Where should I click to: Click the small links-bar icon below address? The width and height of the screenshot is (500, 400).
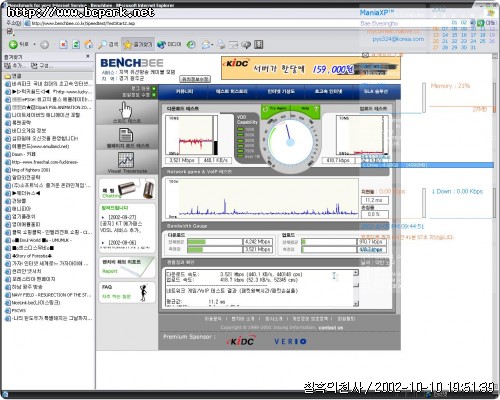10,32
